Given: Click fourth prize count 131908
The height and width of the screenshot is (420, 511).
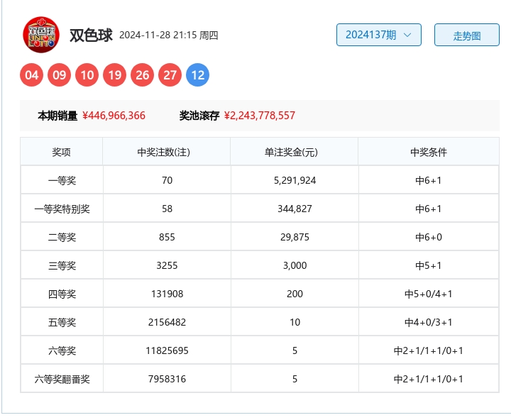Looking at the screenshot, I should tap(167, 294).
